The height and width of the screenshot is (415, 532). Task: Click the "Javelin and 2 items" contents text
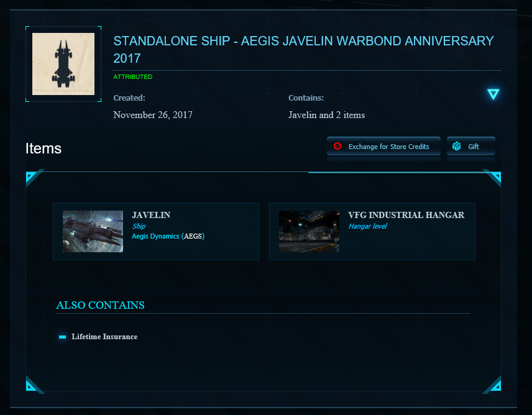coord(326,115)
